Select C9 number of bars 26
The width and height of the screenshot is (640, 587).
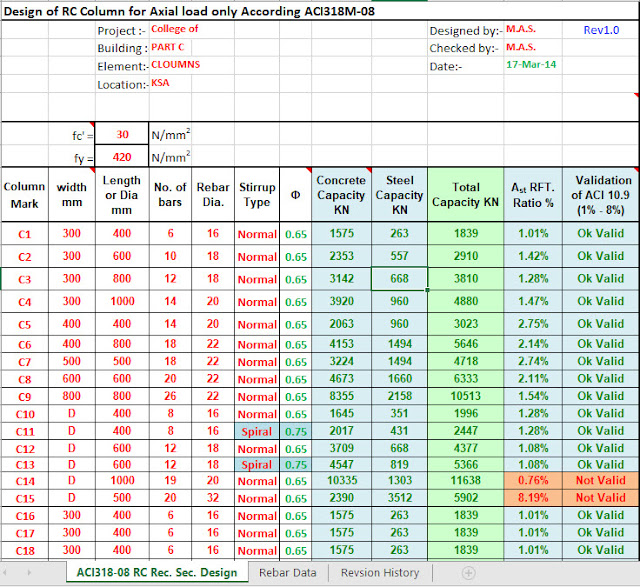(x=170, y=396)
